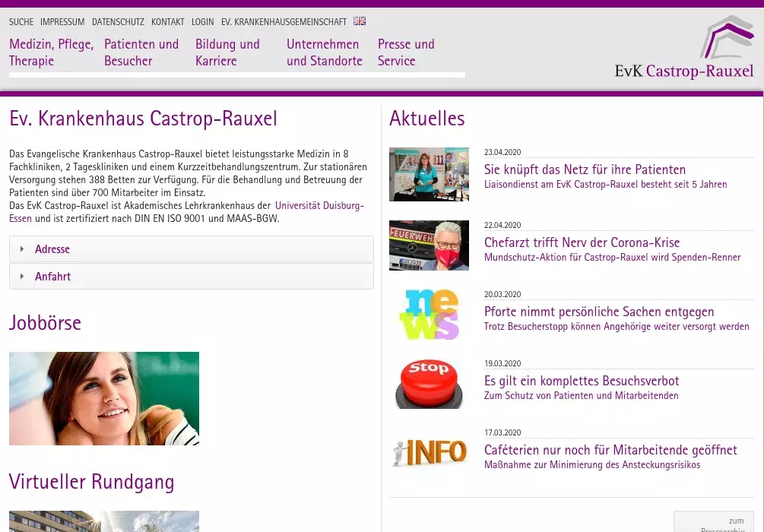764x532 pixels.
Task: Select Unternehmen und Standorte menu
Action: click(x=324, y=52)
